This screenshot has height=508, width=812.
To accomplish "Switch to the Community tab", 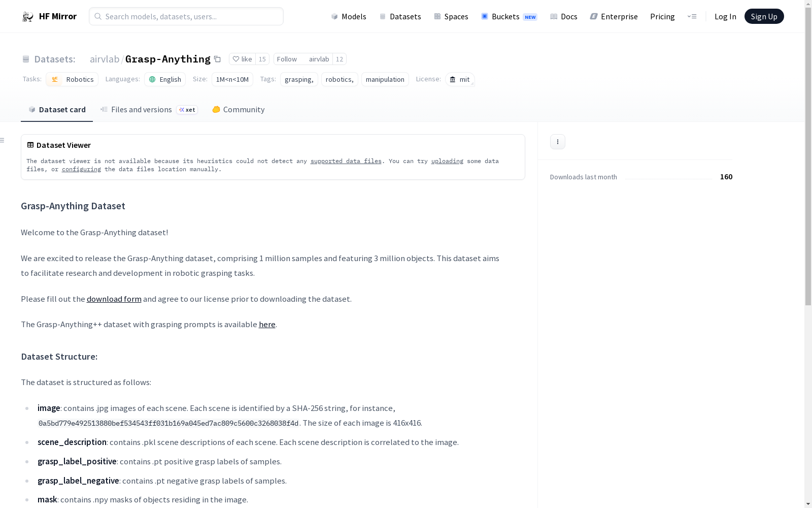I will (x=238, y=109).
